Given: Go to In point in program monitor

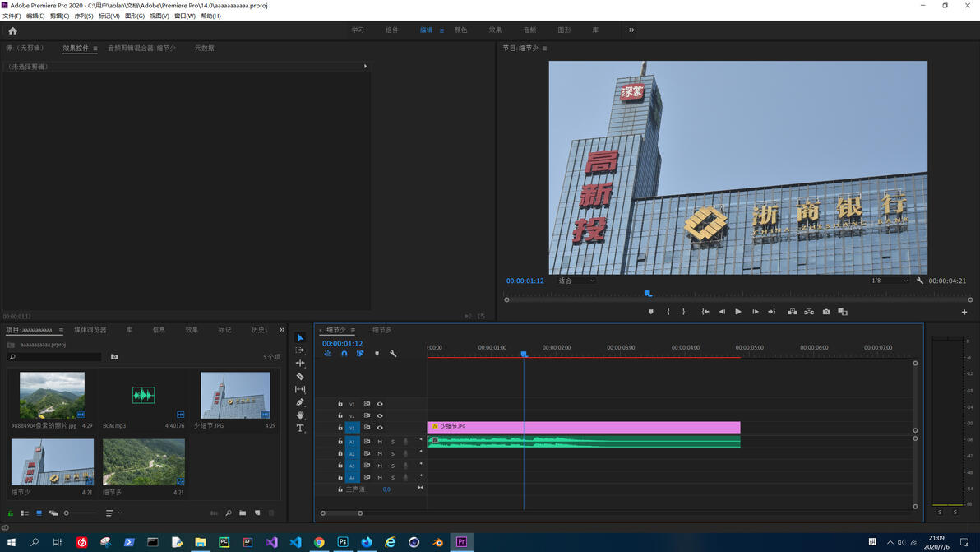Looking at the screenshot, I should click(x=705, y=311).
